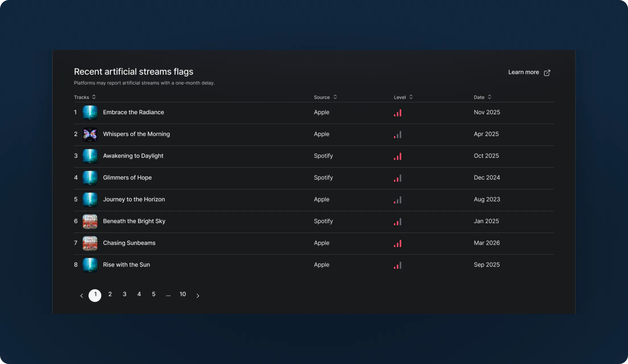
Task: Click the Learn more link
Action: tap(523, 72)
